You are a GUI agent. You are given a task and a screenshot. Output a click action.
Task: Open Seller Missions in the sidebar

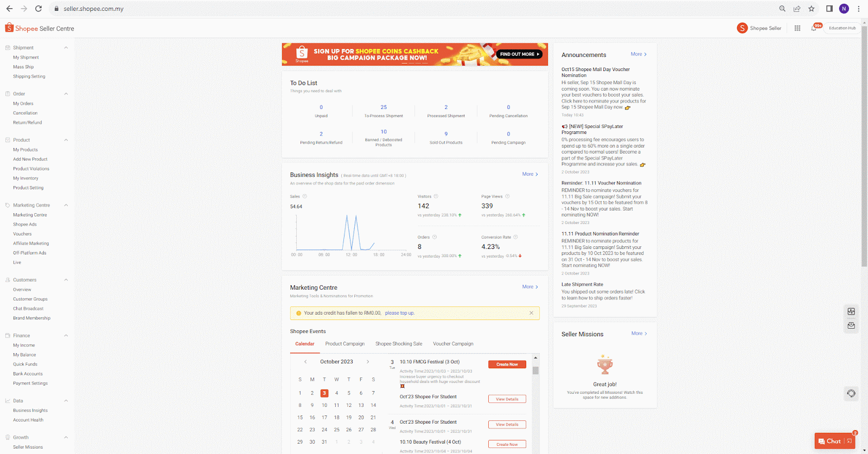coord(28,447)
